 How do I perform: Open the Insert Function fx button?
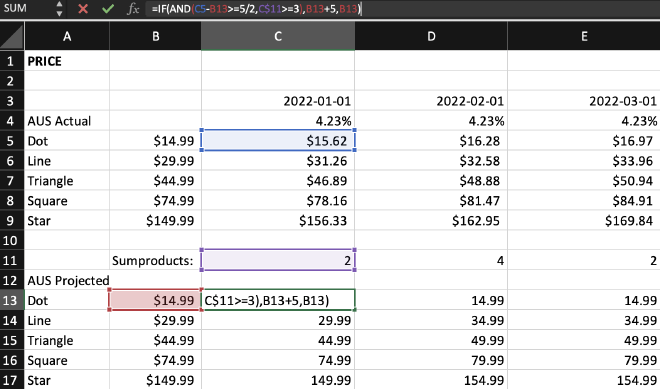[x=133, y=9]
